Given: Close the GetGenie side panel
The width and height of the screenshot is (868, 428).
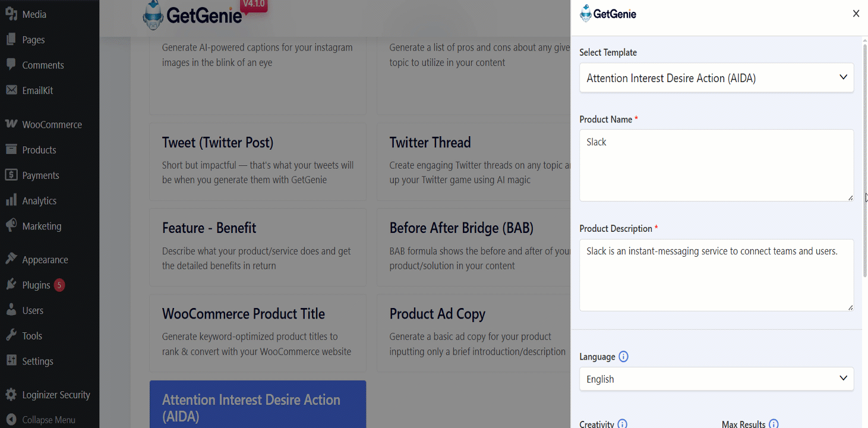Looking at the screenshot, I should (856, 14).
